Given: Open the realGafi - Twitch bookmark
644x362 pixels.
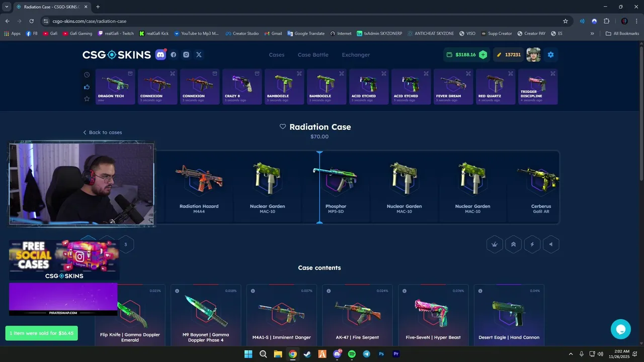Looking at the screenshot, I should click(116, 34).
